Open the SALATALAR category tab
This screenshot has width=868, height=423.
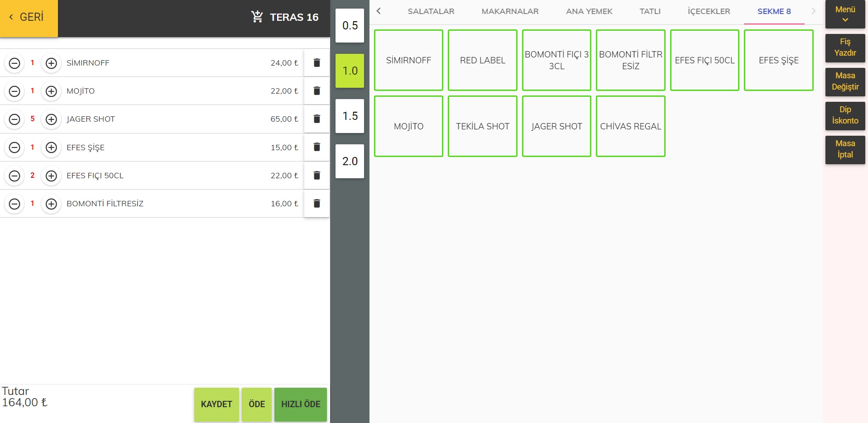(431, 11)
